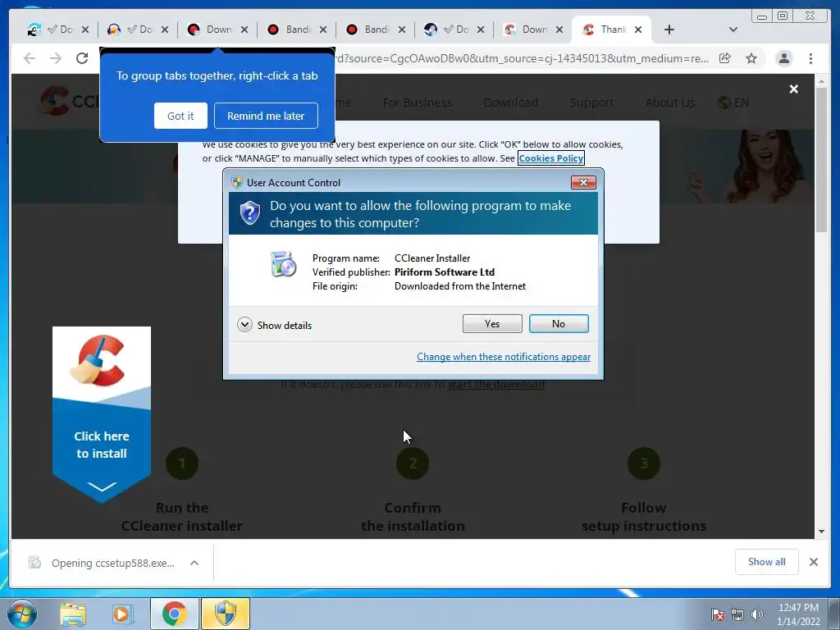Screen dimensions: 840x630
Task: Open a new tab with plus button
Action: coord(669,30)
